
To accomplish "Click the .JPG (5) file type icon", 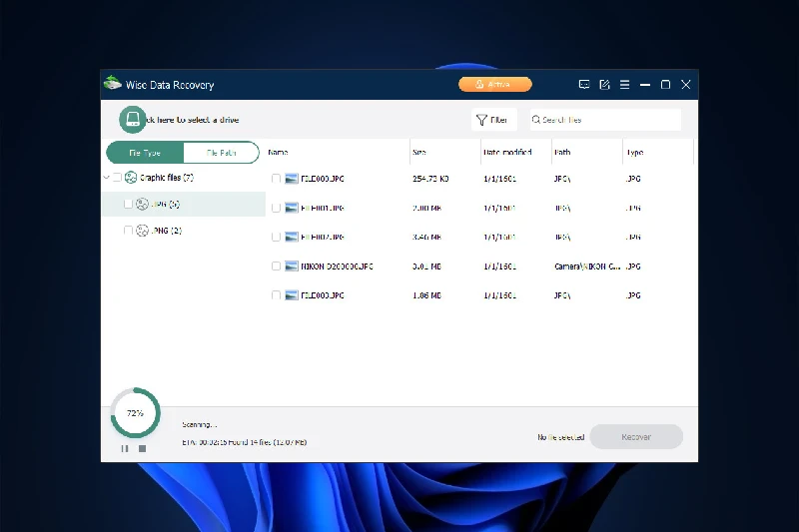I will coord(142,205).
